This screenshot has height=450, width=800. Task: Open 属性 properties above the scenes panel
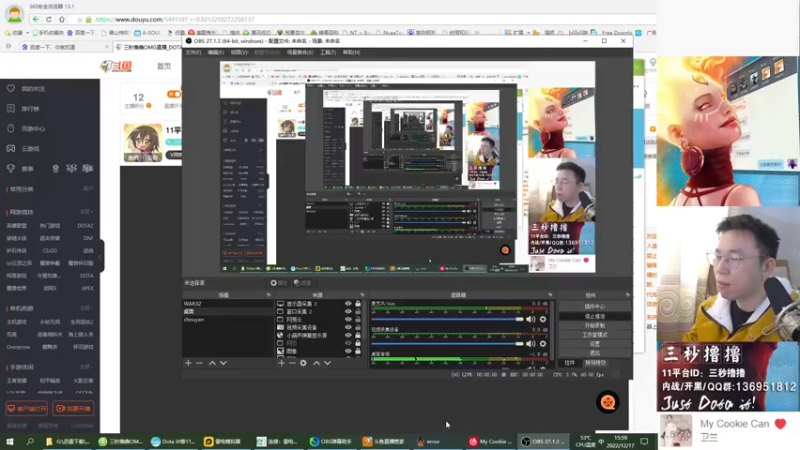click(x=279, y=283)
